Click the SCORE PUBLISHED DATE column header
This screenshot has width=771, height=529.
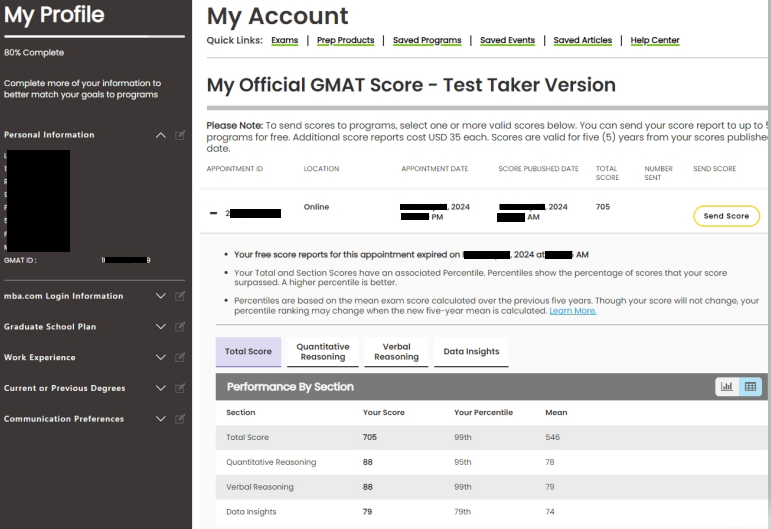538,169
